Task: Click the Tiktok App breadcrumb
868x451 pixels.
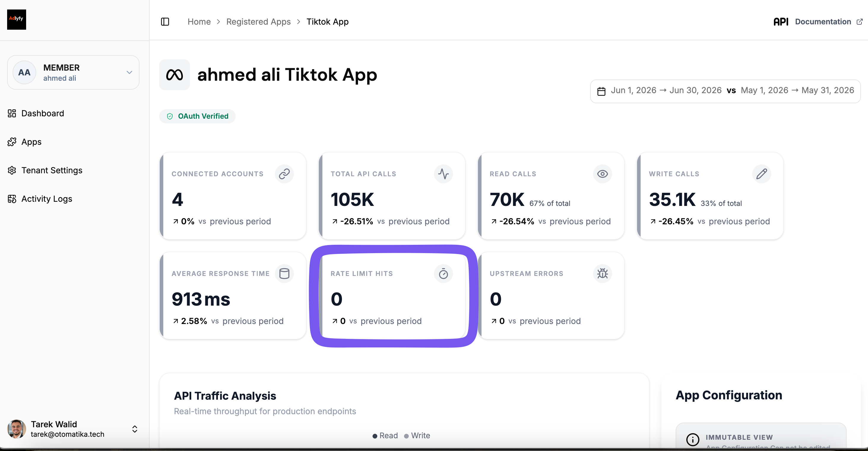Action: 327,22
